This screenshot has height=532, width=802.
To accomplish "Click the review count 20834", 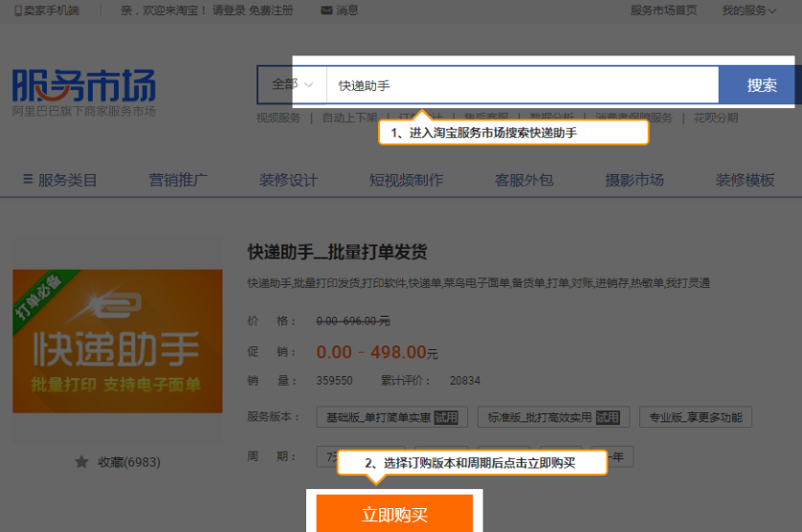I will click(465, 381).
